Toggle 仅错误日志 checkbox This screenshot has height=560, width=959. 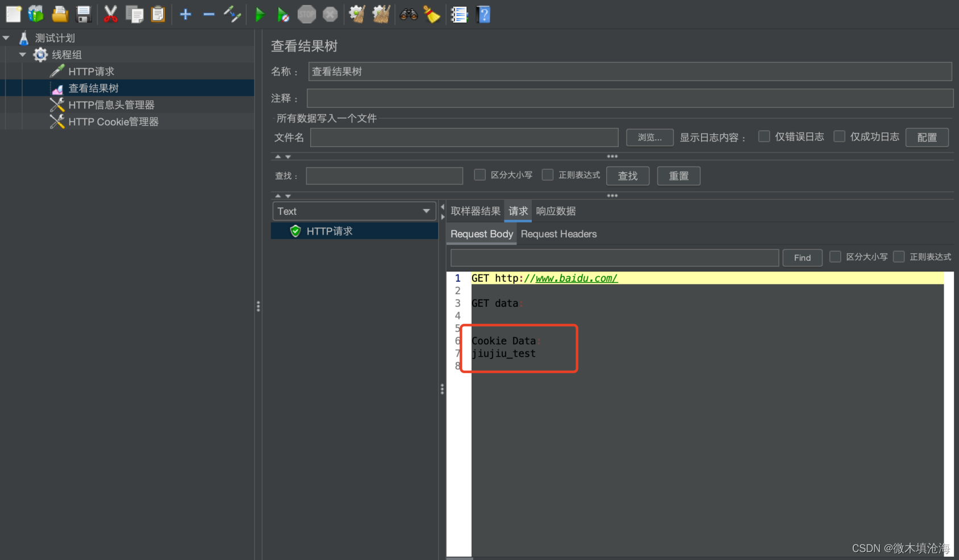764,136
